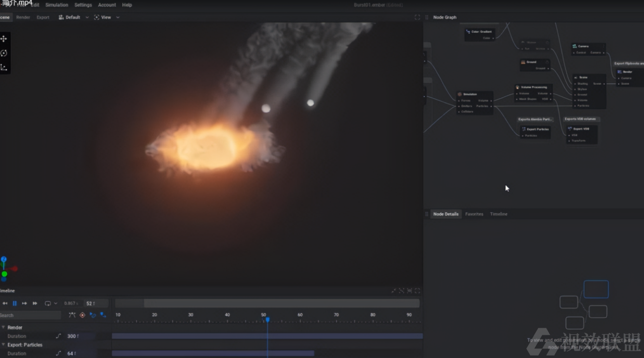The height and width of the screenshot is (358, 644).
Task: Open the Account menu
Action: tap(107, 5)
